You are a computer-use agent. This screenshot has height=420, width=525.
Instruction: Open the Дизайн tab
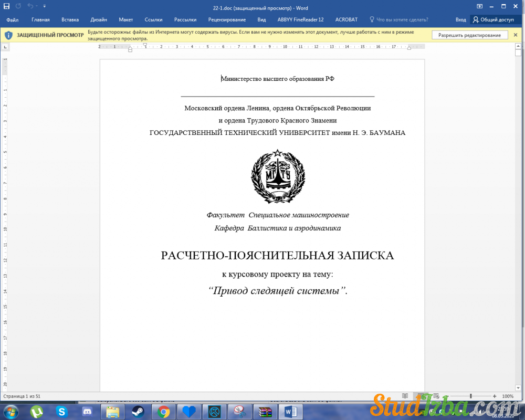click(99, 20)
